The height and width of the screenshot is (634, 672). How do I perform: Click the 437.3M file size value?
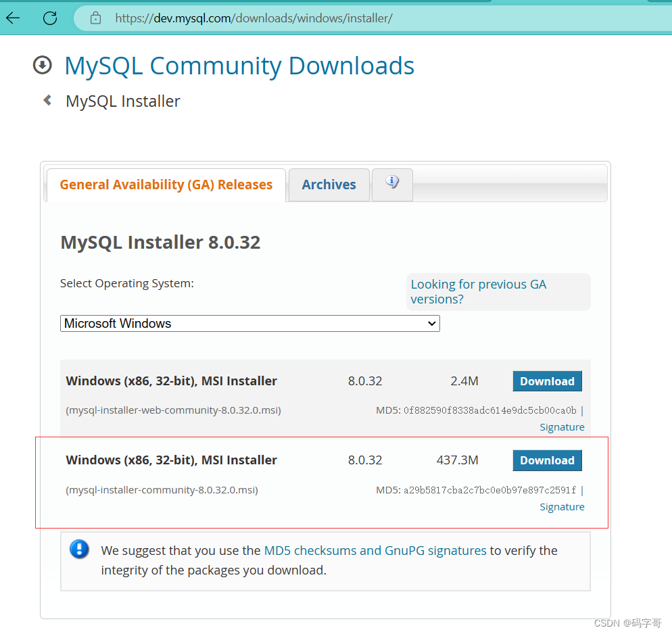click(x=457, y=460)
